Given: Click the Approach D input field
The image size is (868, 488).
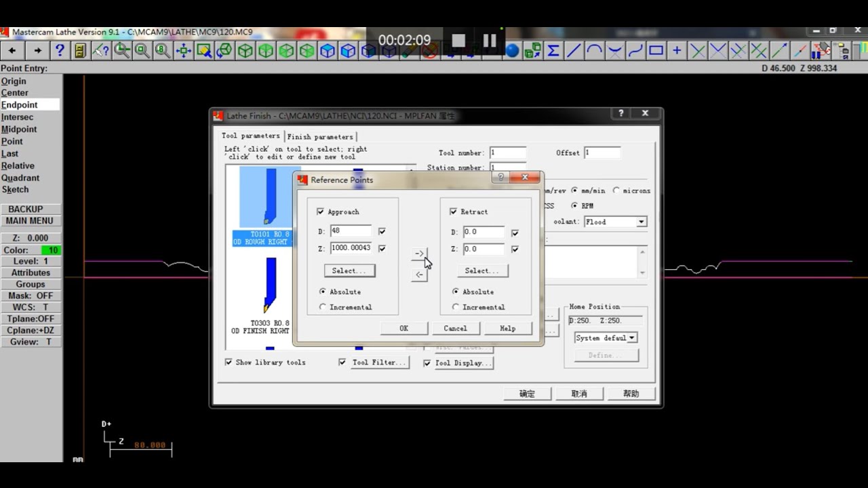Looking at the screenshot, I should (351, 231).
